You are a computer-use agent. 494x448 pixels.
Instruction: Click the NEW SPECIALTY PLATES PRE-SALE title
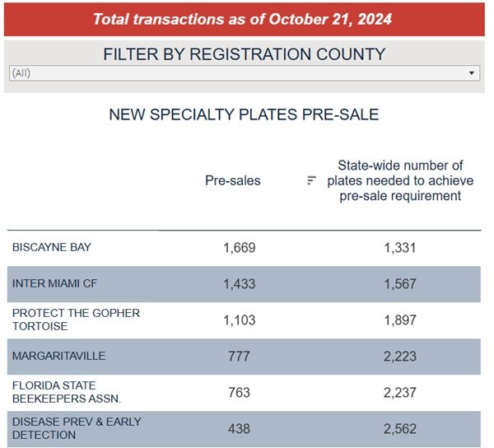tap(244, 115)
